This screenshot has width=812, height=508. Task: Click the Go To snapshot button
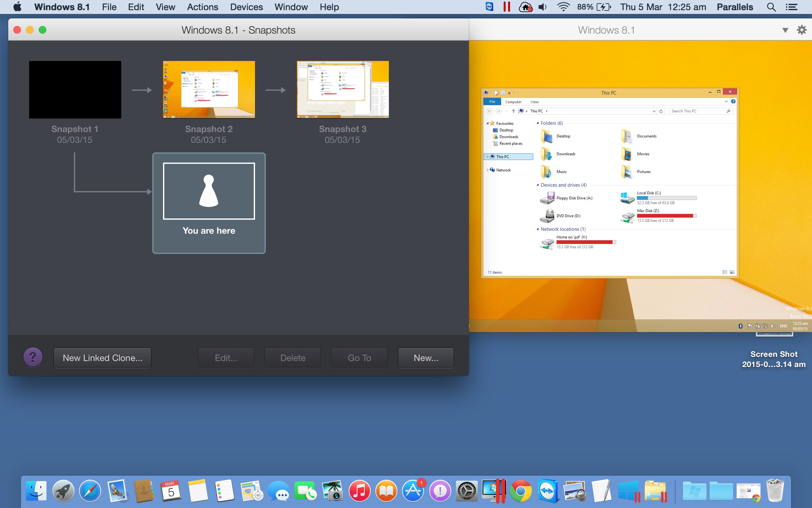[x=359, y=358]
